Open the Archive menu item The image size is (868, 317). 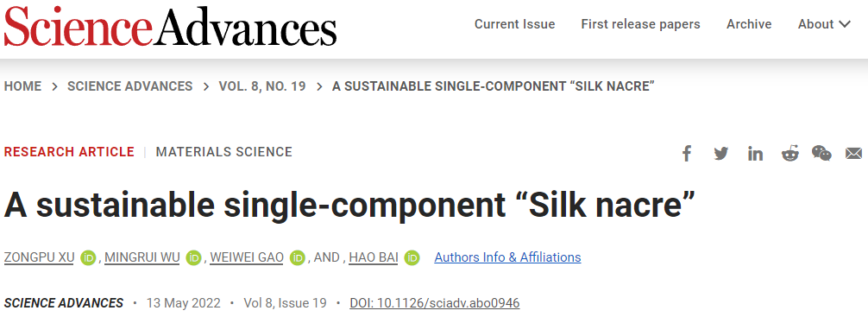tap(749, 24)
